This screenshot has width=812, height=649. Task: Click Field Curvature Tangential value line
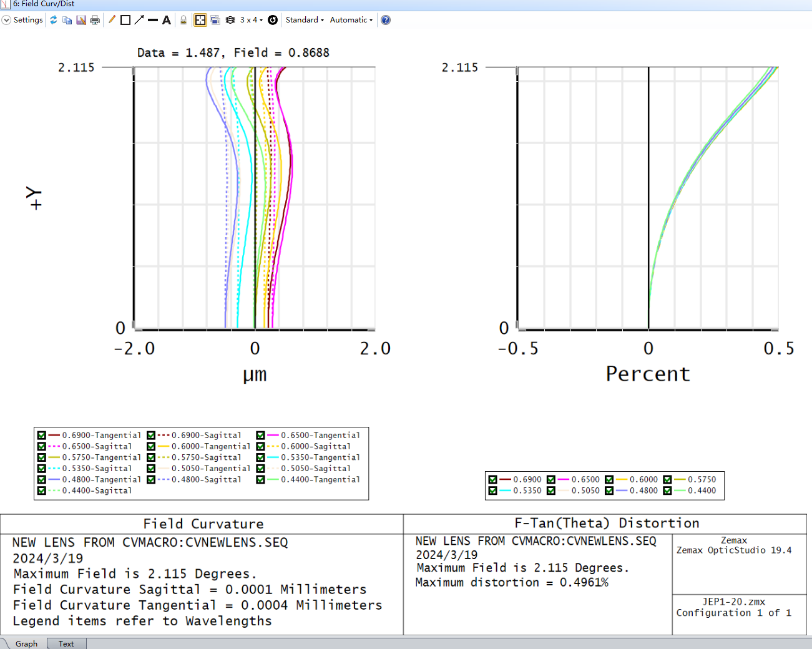point(197,605)
